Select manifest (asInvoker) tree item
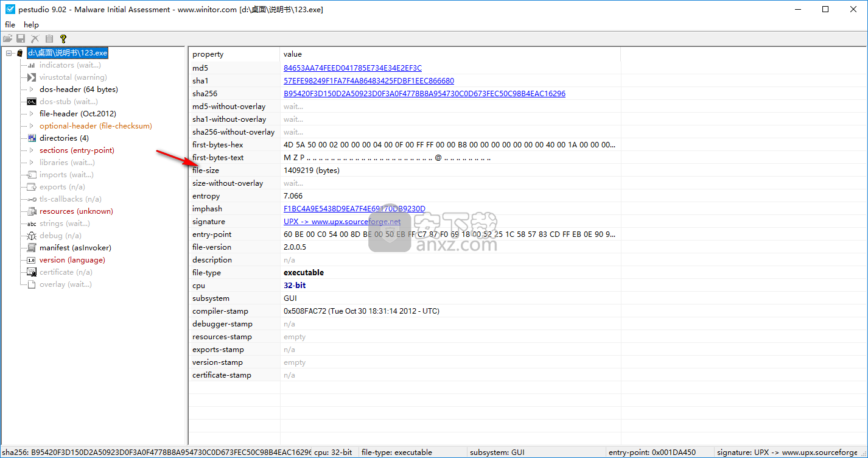868x458 pixels. pos(75,248)
